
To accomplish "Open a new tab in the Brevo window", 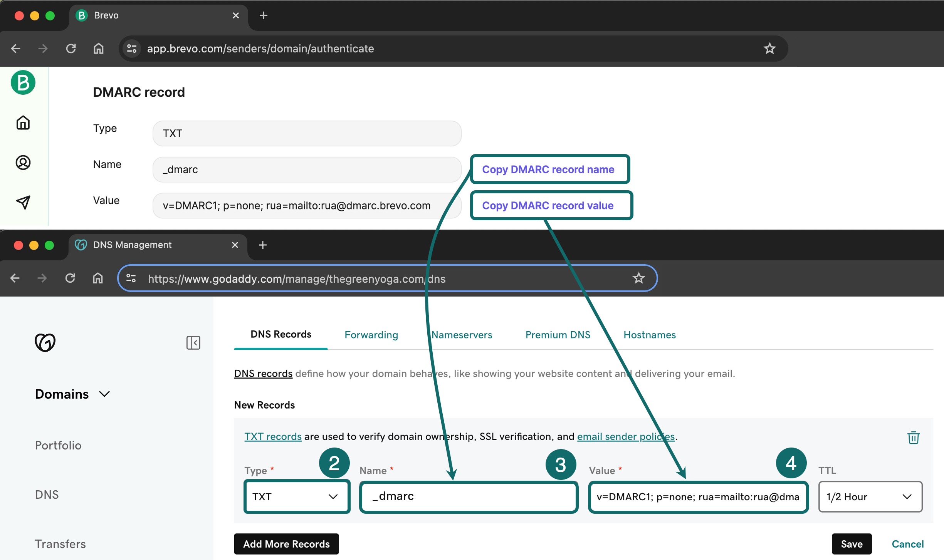I will 264,15.
